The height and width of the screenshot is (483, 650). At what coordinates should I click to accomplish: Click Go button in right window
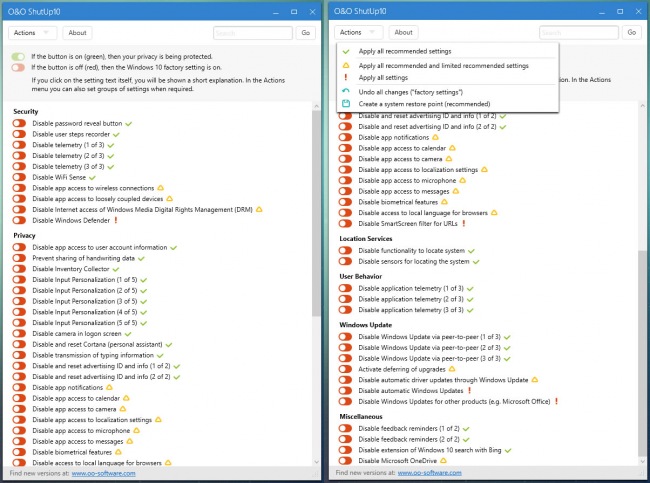click(631, 32)
